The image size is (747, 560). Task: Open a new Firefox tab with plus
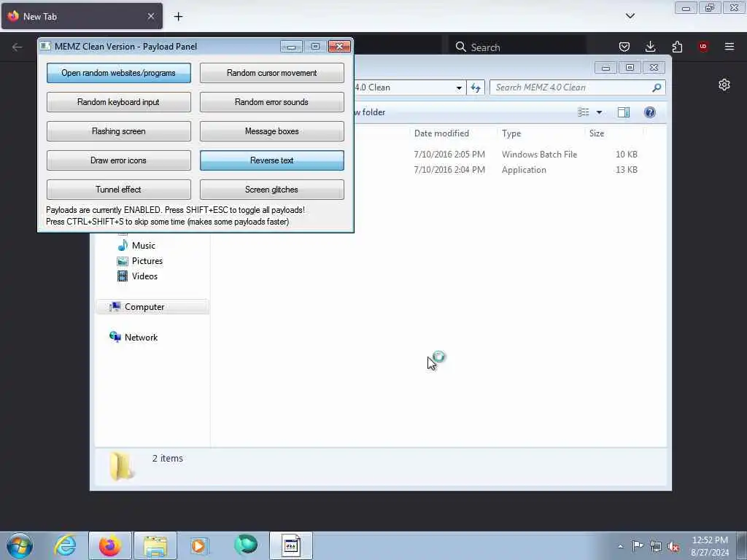click(x=178, y=17)
